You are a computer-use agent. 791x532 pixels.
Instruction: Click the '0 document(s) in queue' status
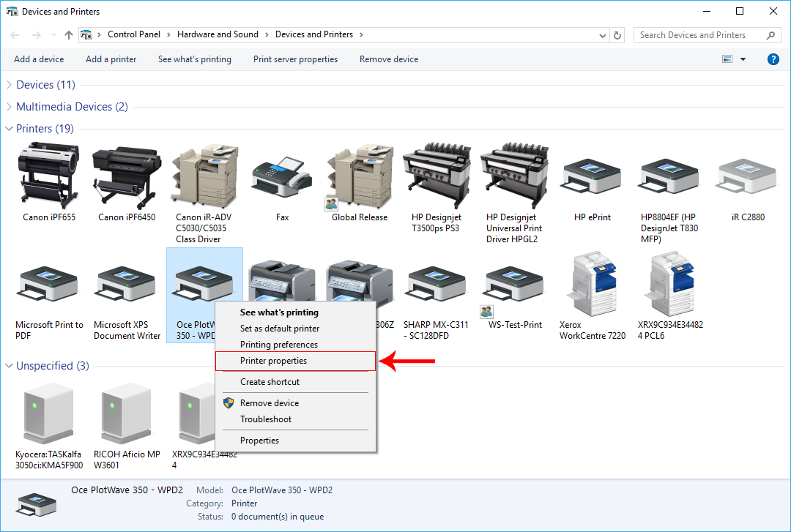point(278,517)
